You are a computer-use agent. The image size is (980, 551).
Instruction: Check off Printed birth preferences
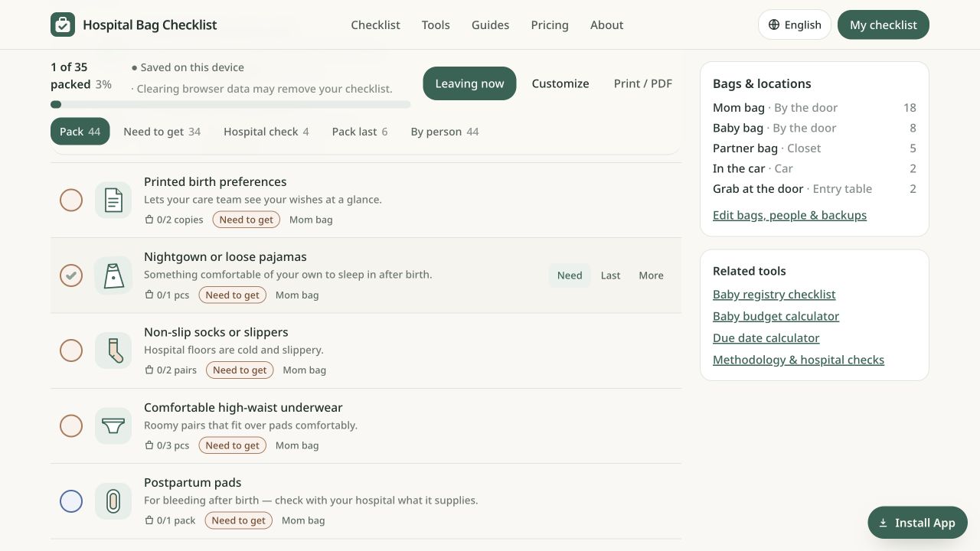tap(71, 201)
